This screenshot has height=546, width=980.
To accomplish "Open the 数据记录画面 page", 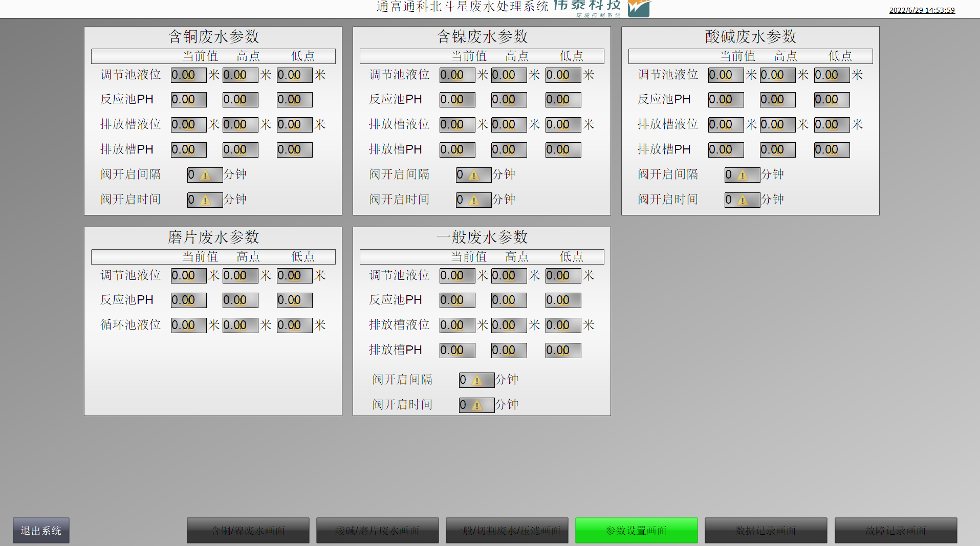I will [x=766, y=530].
